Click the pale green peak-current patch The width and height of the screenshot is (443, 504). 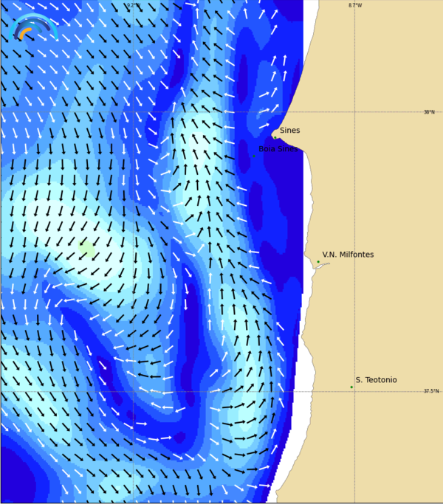coord(87,248)
